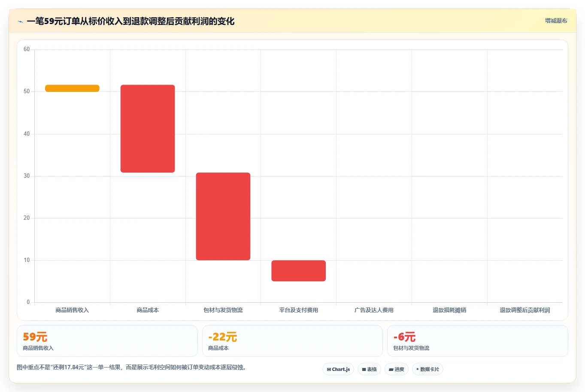Select the Chart.js tag pill

click(x=338, y=369)
